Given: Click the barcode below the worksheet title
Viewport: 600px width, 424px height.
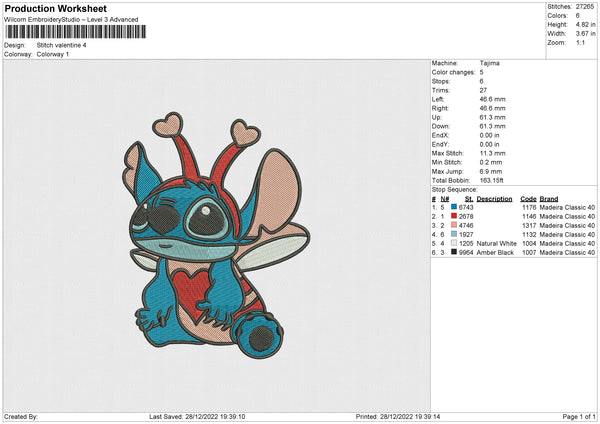Looking at the screenshot, I should point(75,31).
